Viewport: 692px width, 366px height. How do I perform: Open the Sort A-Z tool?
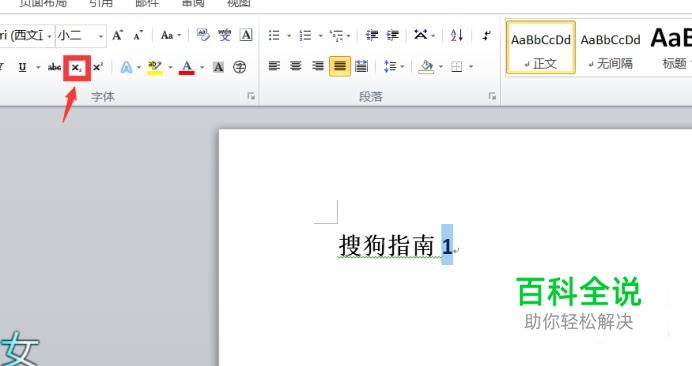[457, 35]
